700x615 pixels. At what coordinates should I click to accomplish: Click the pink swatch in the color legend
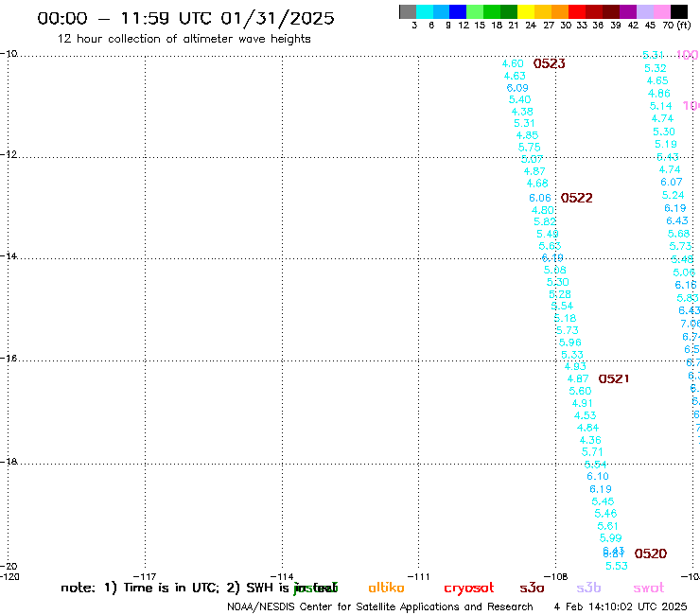coord(662,11)
